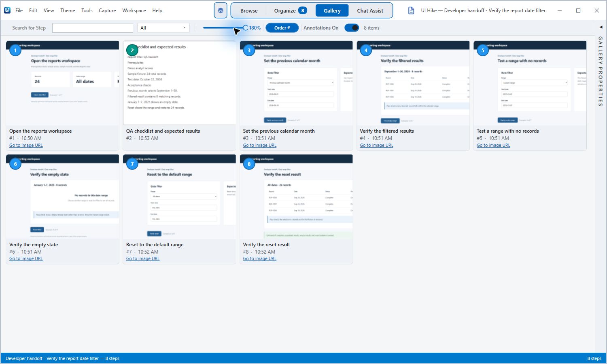Open the Edit menu
The width and height of the screenshot is (607, 364).
[33, 11]
